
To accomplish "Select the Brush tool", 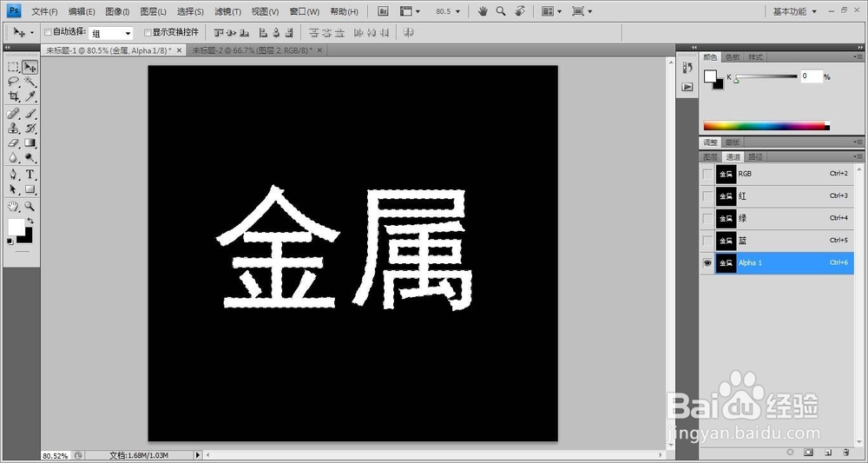I will click(x=30, y=114).
